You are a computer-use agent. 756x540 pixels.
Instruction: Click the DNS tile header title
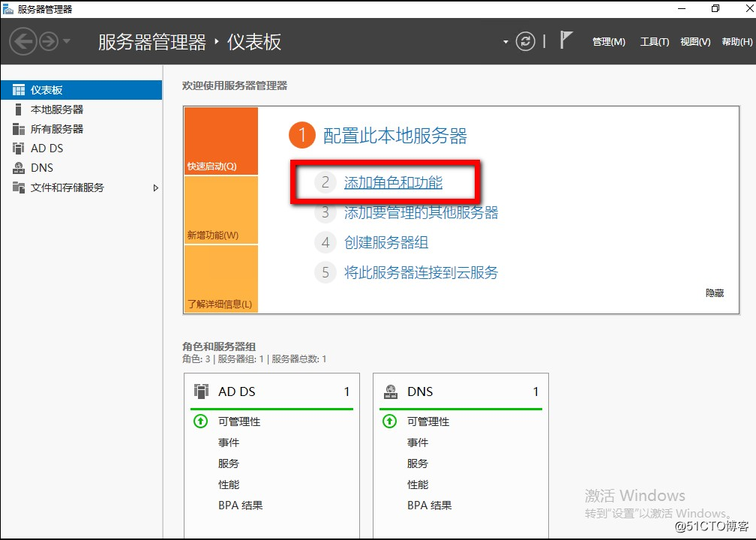coord(420,391)
